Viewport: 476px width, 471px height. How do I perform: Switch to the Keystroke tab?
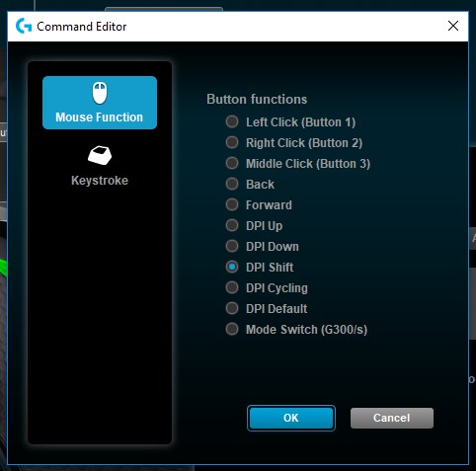(100, 166)
